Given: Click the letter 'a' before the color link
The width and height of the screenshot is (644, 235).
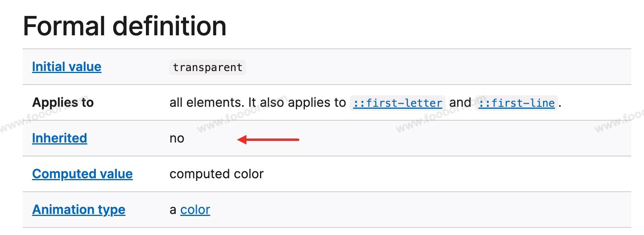Looking at the screenshot, I should [x=173, y=210].
